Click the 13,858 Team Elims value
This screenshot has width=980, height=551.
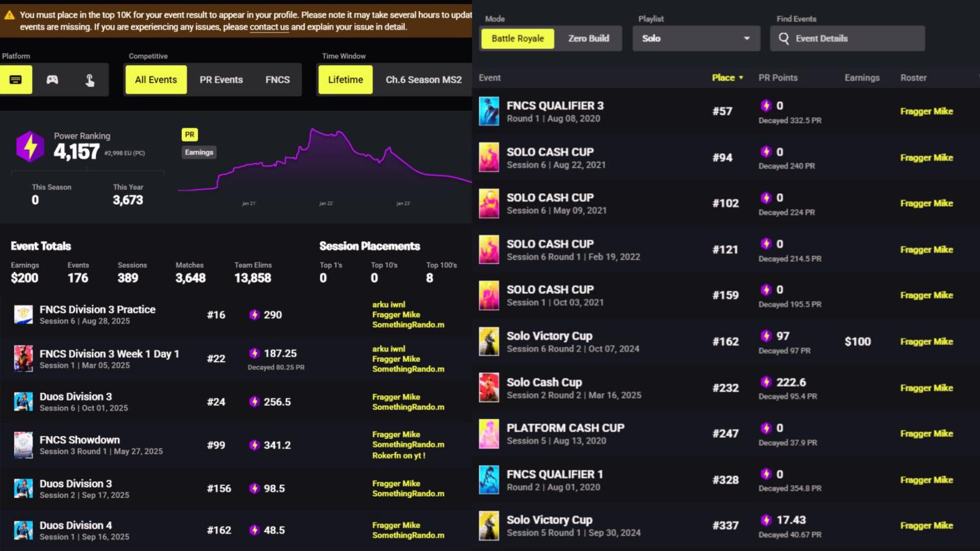click(252, 278)
